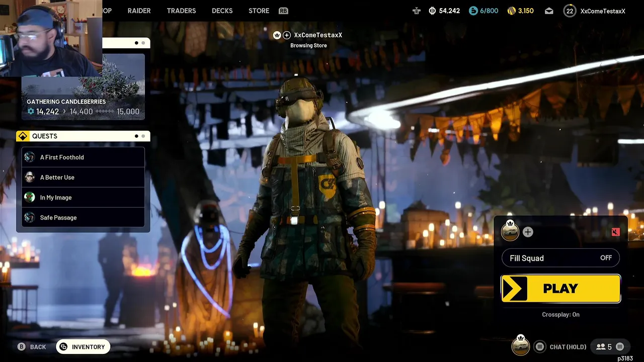Viewport: 644px width, 362px height.
Task: Open the chat menu icon next to CHAT (HOLD)
Action: (540, 346)
